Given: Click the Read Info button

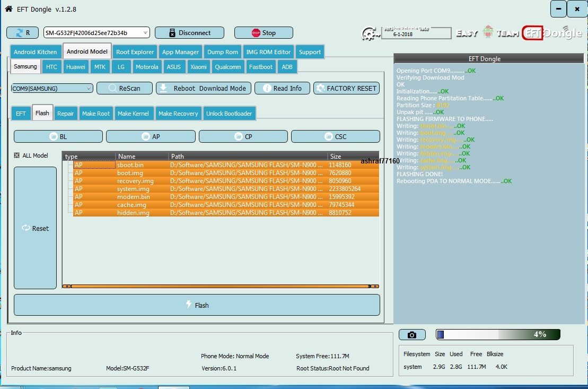Looking at the screenshot, I should coord(283,88).
